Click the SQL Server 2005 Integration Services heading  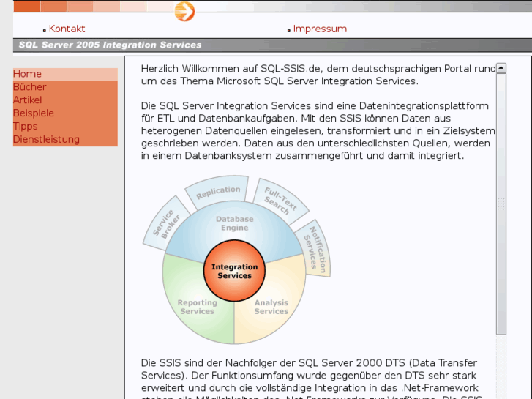pyautogui.click(x=110, y=45)
